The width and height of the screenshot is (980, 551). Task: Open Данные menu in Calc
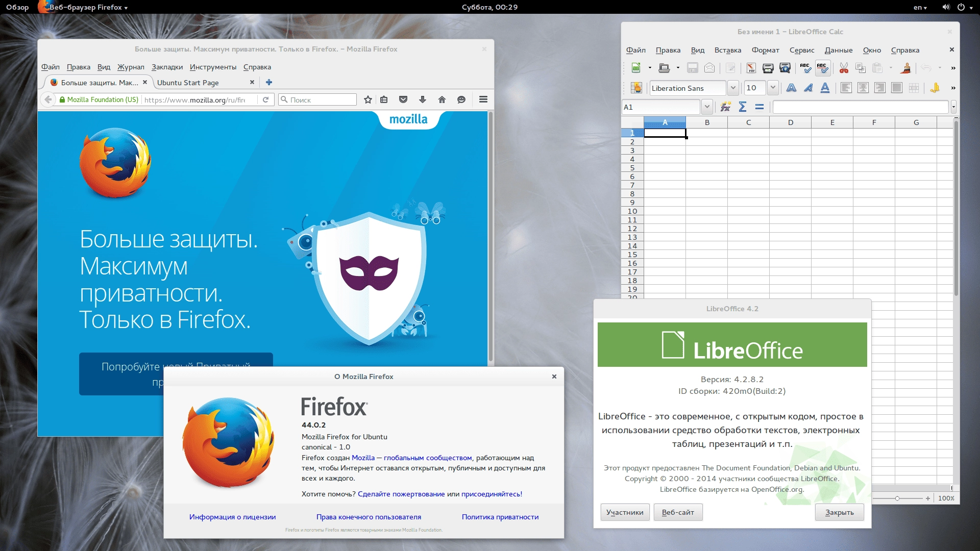pyautogui.click(x=838, y=50)
